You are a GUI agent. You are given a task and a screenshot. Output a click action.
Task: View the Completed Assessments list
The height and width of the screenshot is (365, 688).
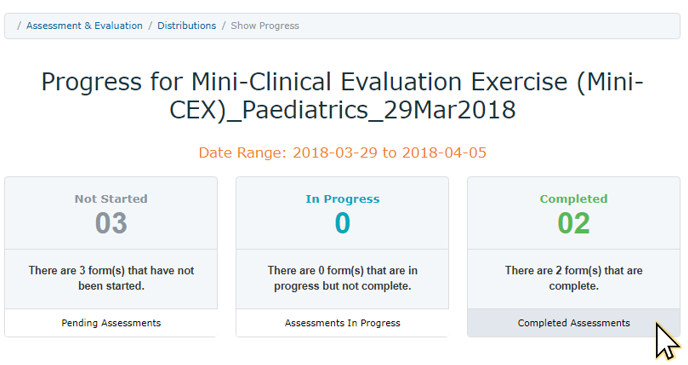pyautogui.click(x=573, y=323)
